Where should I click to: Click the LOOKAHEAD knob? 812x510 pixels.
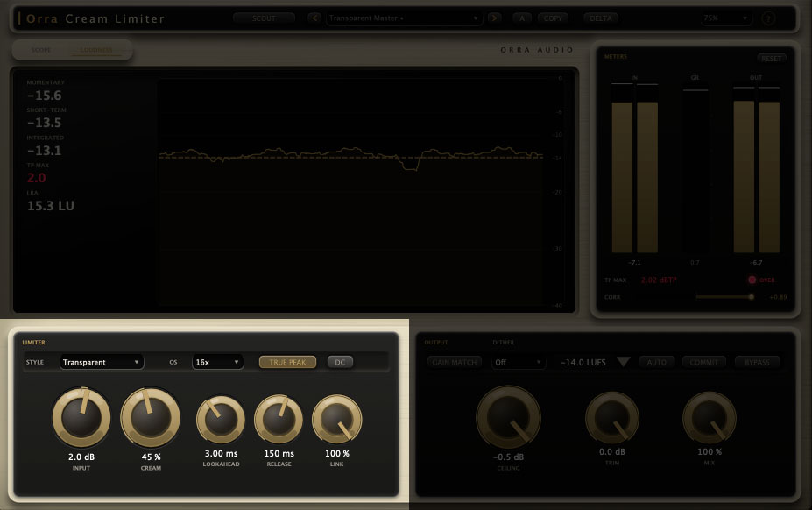221,420
